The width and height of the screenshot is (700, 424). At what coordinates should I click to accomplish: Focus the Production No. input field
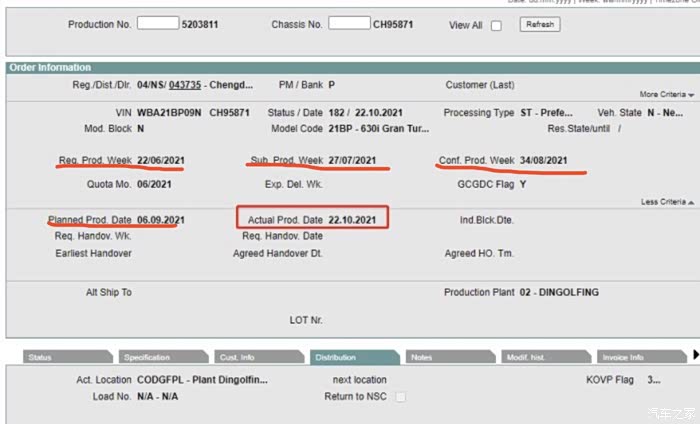click(157, 23)
